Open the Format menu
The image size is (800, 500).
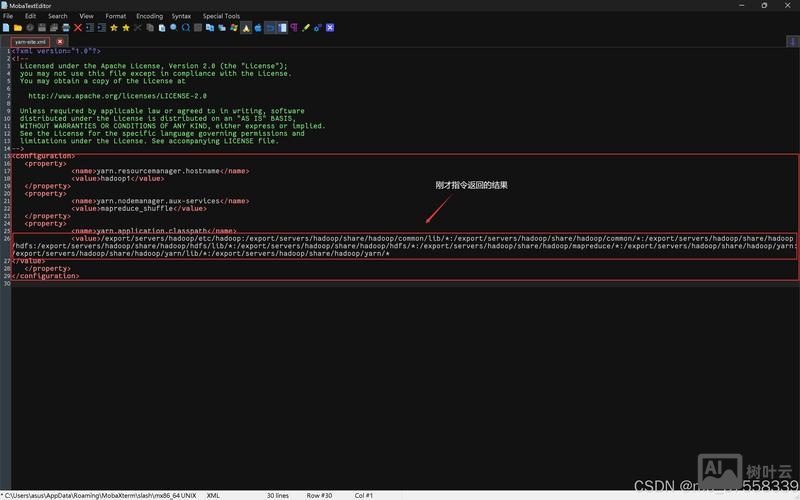(x=116, y=16)
